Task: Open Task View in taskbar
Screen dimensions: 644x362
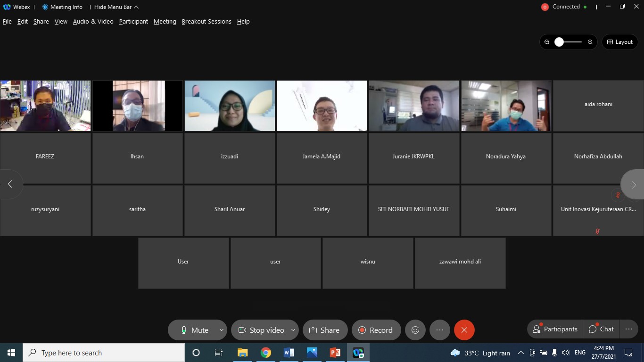Action: (x=219, y=353)
